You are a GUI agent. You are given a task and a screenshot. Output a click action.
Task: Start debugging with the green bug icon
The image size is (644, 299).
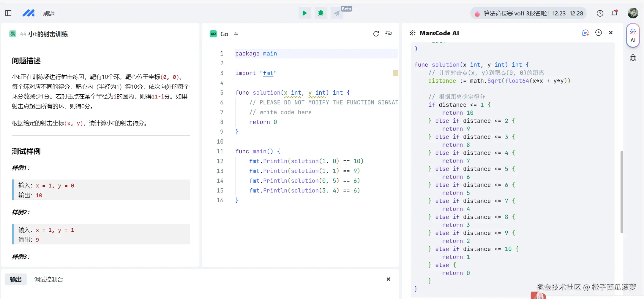[x=321, y=13]
